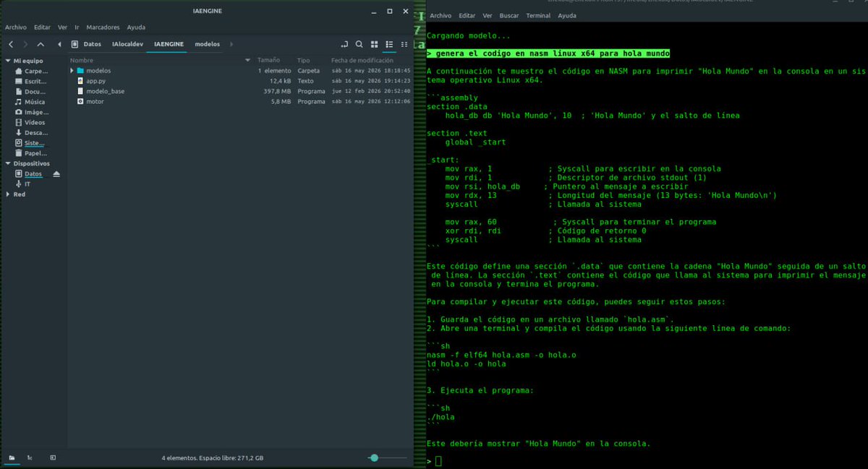The height and width of the screenshot is (469, 868).
Task: Collapse the Mi equipo section
Action: [7, 61]
